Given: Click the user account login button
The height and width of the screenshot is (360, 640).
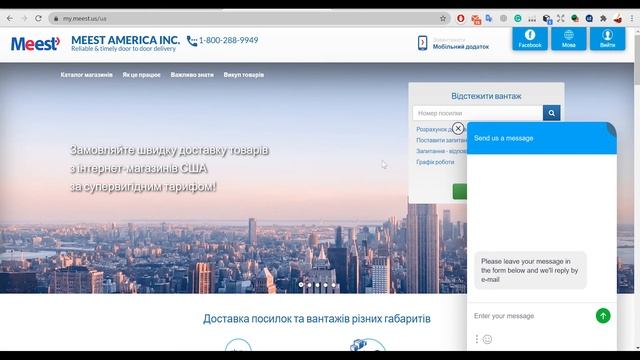Looking at the screenshot, I should tap(607, 38).
